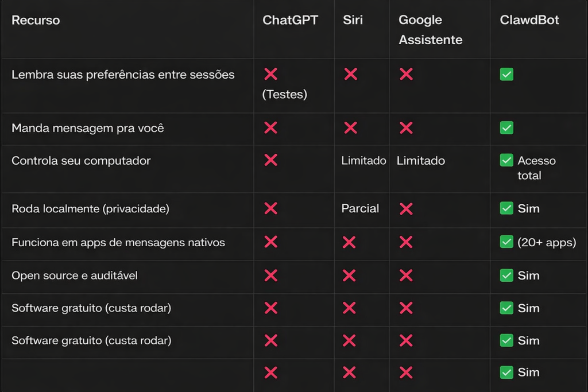Click Google Assistente's X for Manda mensagem

[406, 128]
